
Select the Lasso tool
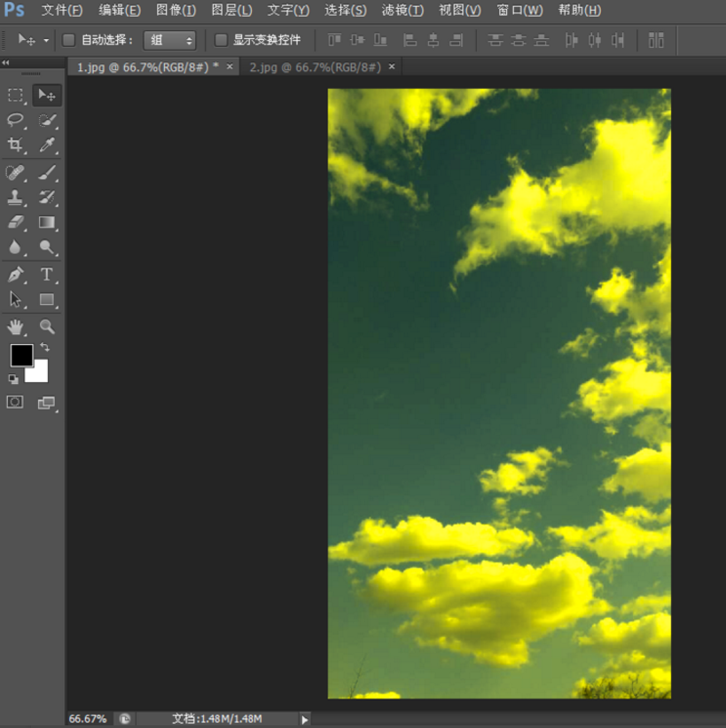pos(16,120)
